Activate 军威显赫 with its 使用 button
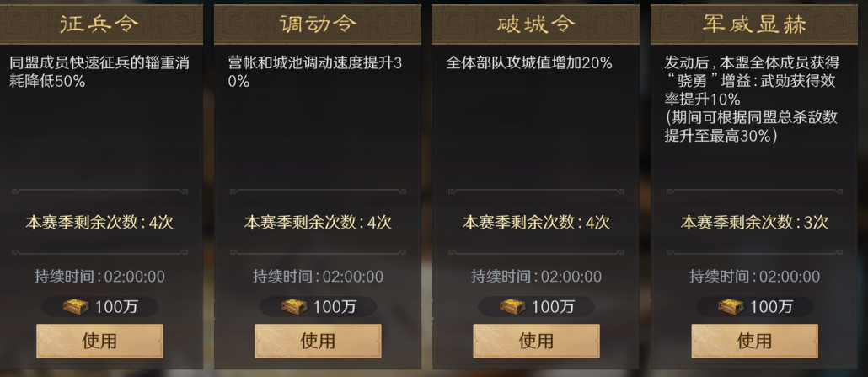The height and width of the screenshot is (377, 868). [x=754, y=341]
